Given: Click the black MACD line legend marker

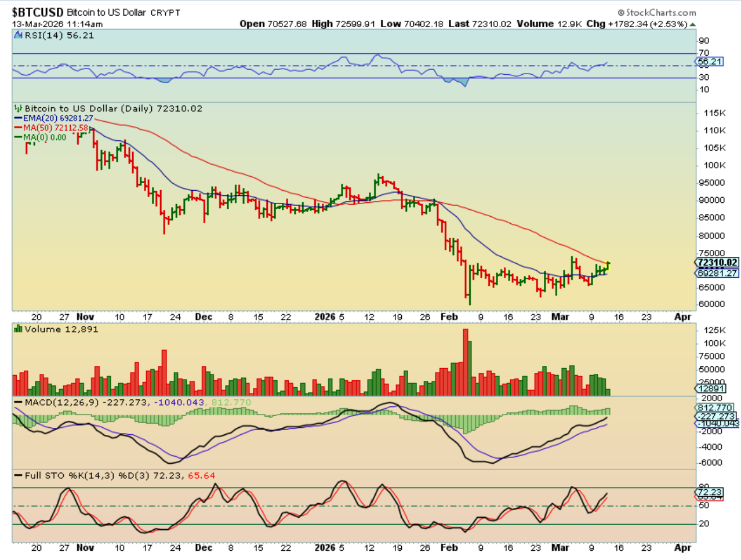Looking at the screenshot, I should click(19, 402).
